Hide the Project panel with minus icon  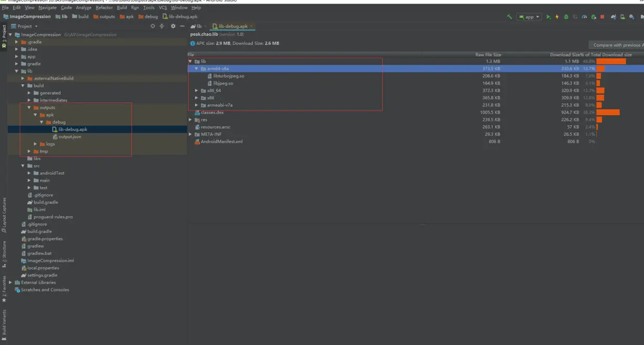point(182,26)
